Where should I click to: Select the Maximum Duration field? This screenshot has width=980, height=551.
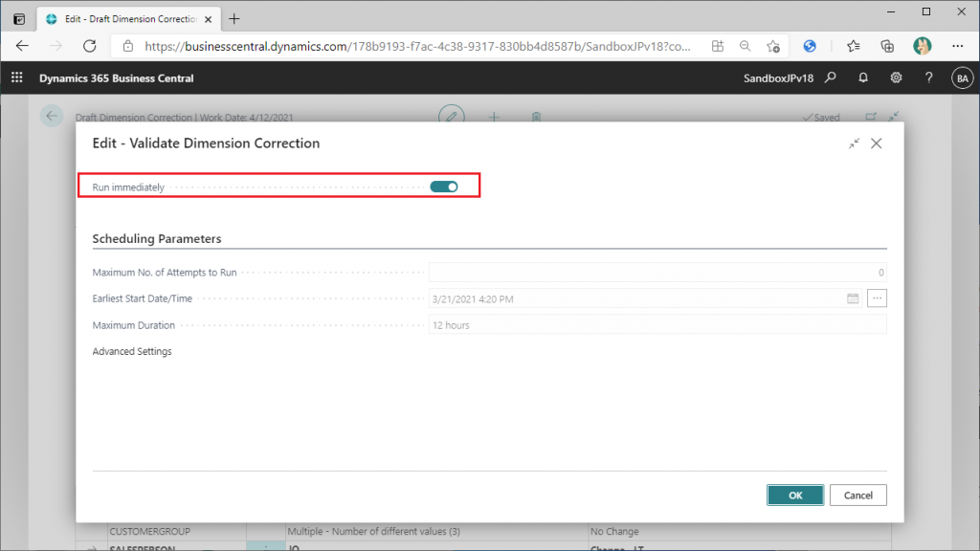tap(657, 325)
